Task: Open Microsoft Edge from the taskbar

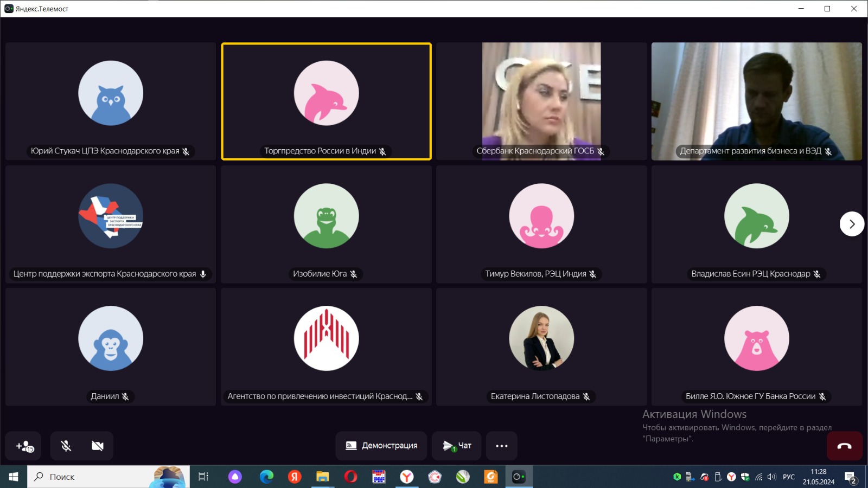Action: (x=266, y=477)
